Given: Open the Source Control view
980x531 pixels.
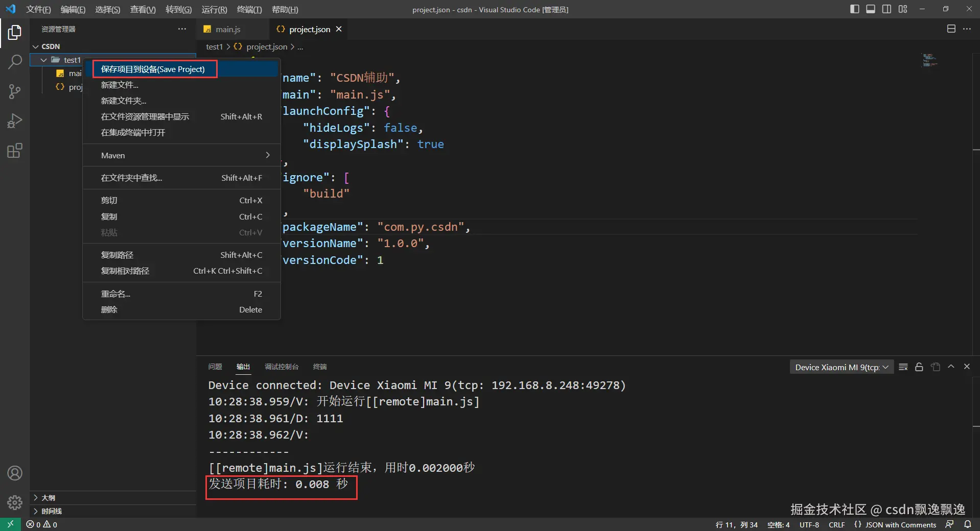Looking at the screenshot, I should 15,92.
